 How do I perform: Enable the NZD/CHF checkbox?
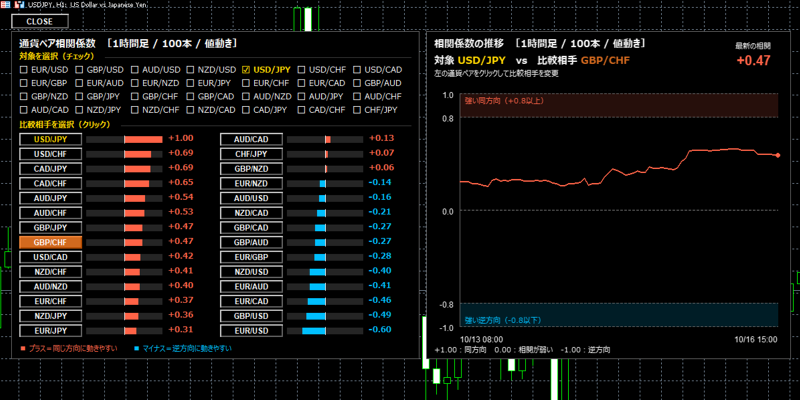coord(135,110)
